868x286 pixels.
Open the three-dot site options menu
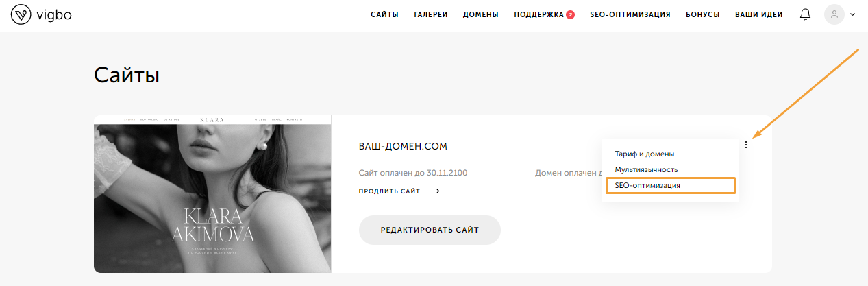point(745,144)
